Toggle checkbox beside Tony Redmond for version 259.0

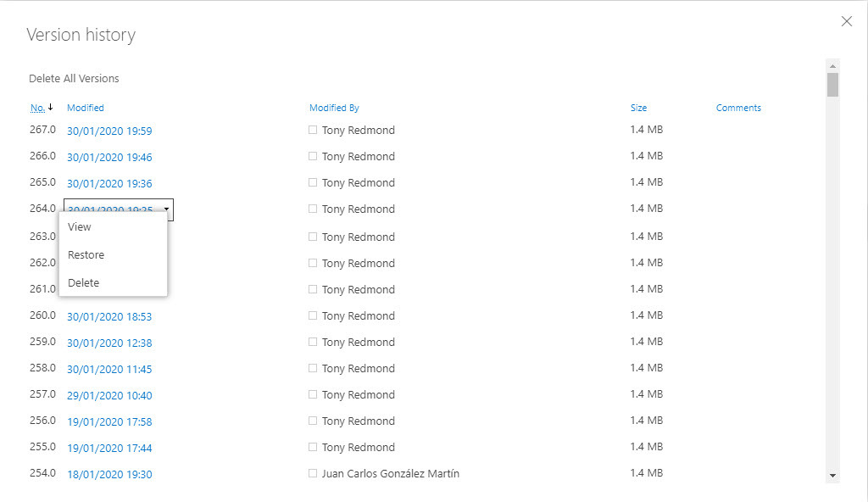[x=313, y=342]
